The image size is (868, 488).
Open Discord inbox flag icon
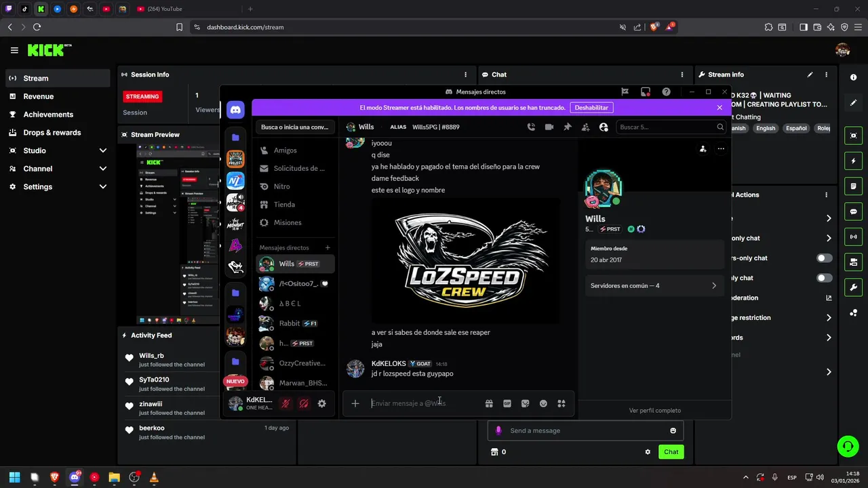625,91
